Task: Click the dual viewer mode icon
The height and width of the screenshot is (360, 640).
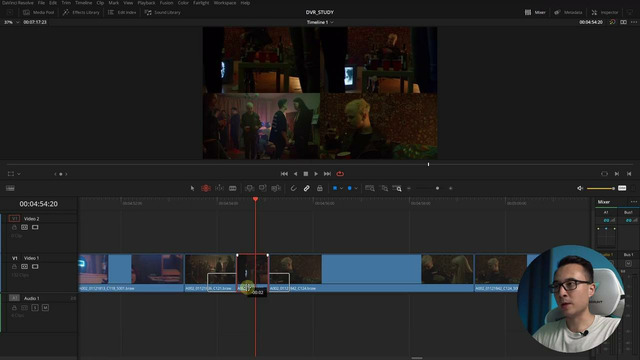Action: (x=623, y=22)
